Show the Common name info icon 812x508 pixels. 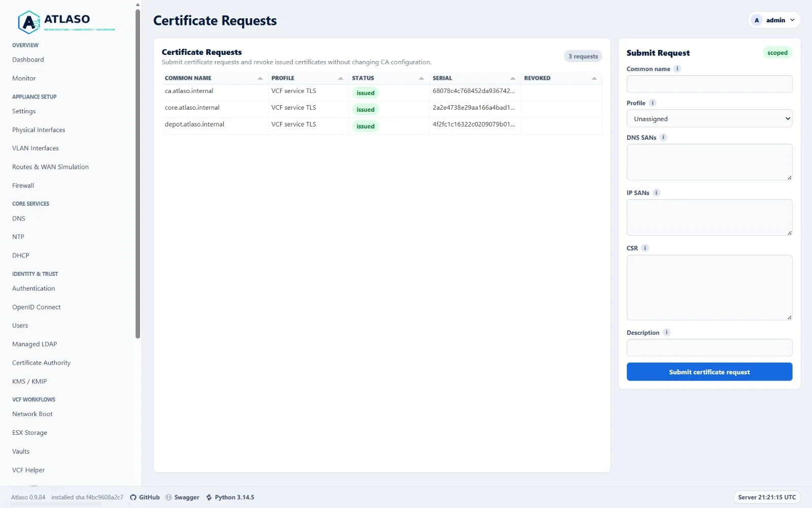click(x=677, y=69)
